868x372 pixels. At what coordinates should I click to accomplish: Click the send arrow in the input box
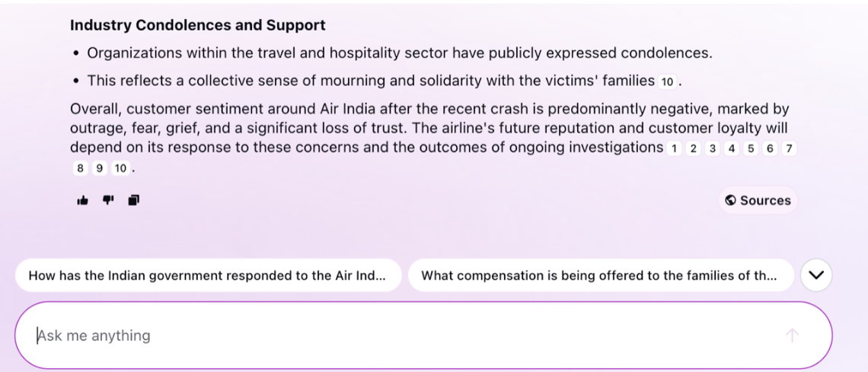click(x=792, y=335)
